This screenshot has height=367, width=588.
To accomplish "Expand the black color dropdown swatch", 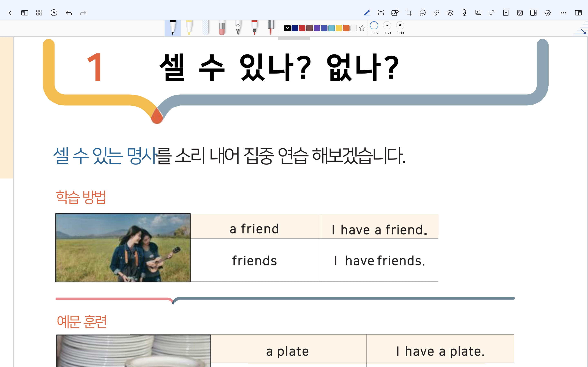I will (287, 28).
